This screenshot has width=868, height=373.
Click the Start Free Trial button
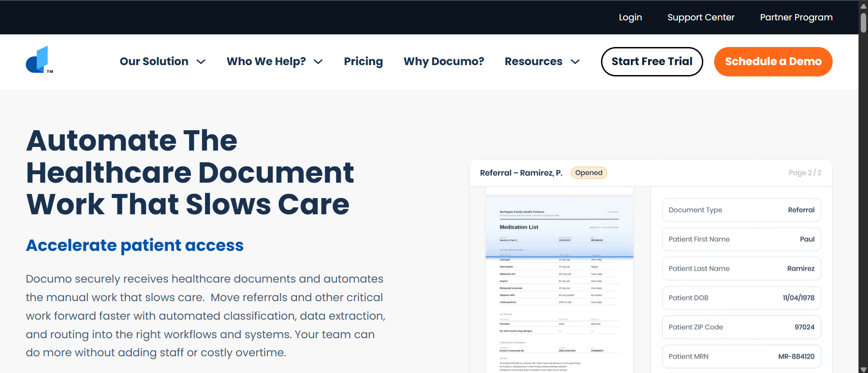pos(652,61)
